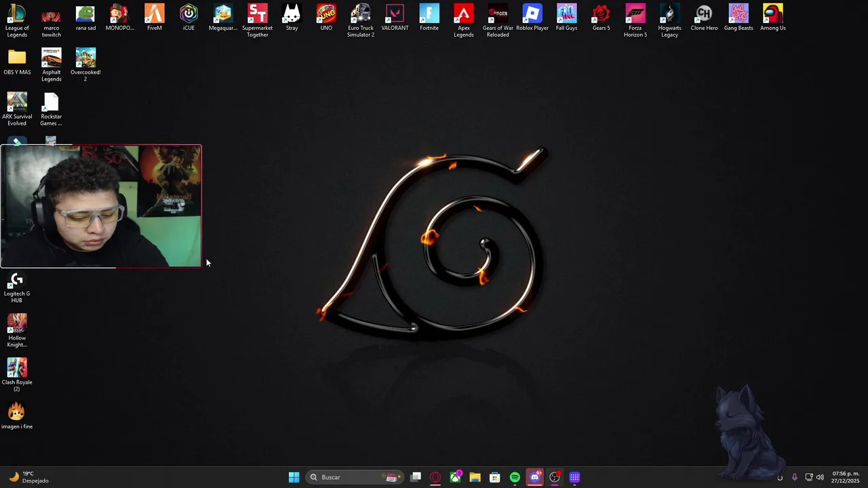
Task: Select the VALORANT desktop icon
Action: [x=395, y=18]
